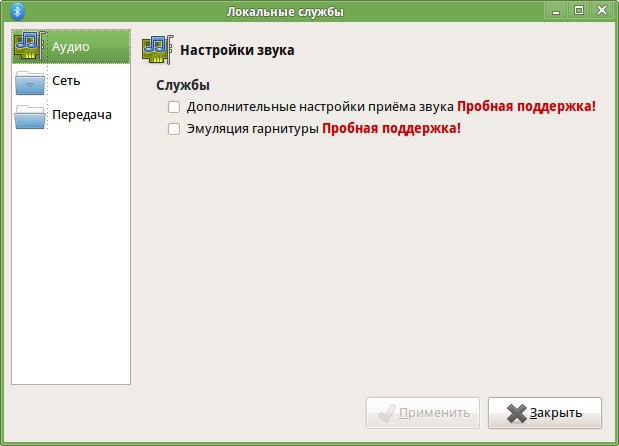Enable Дополнительные настройки приёма звука checkbox
Screen dimensions: 619x446
click(174, 107)
